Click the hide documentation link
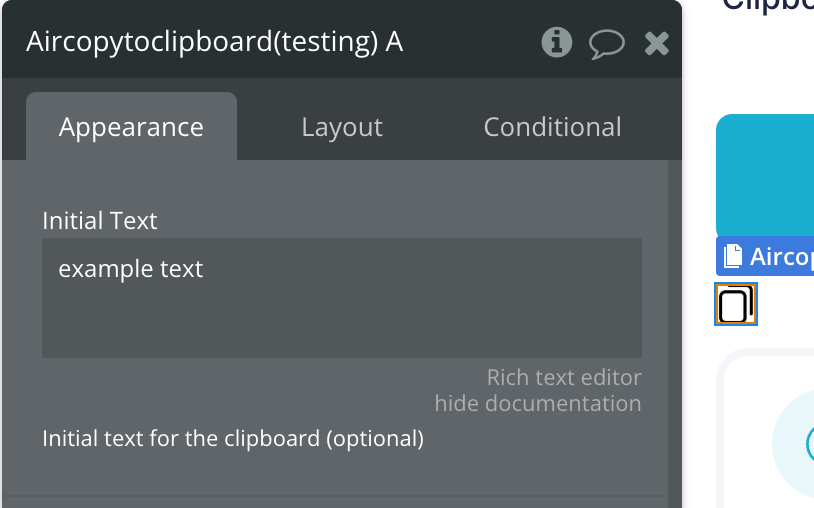 (538, 404)
